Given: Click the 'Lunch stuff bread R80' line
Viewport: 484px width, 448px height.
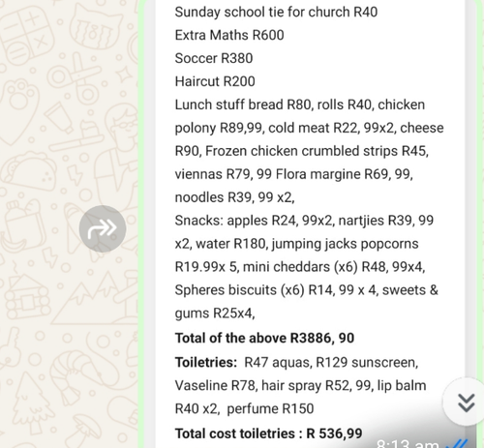Looking at the screenshot, I should click(300, 105).
